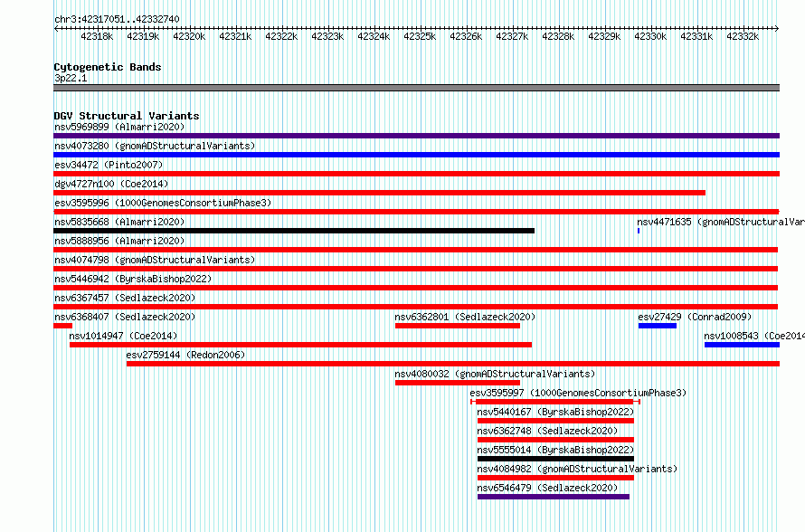Image resolution: width=805 pixels, height=532 pixels.
Task: Click the blue esv27429 variant bar
Action: point(658,326)
